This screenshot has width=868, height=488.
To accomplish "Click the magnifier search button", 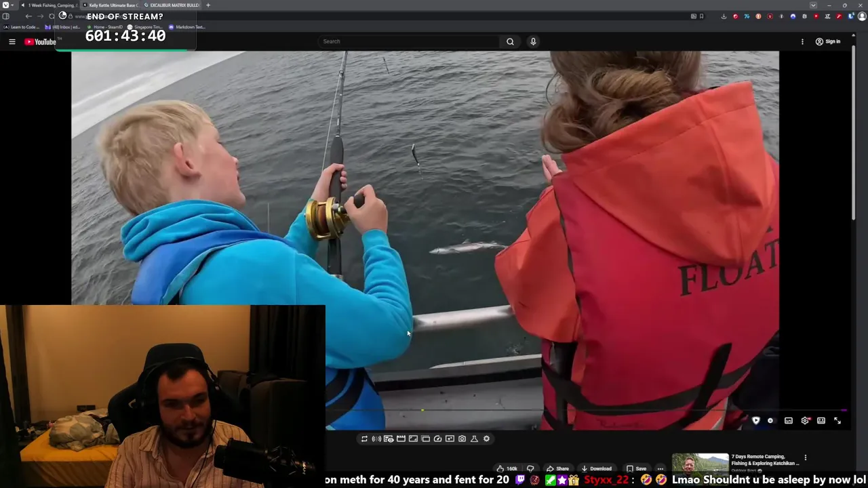I will (x=510, y=41).
